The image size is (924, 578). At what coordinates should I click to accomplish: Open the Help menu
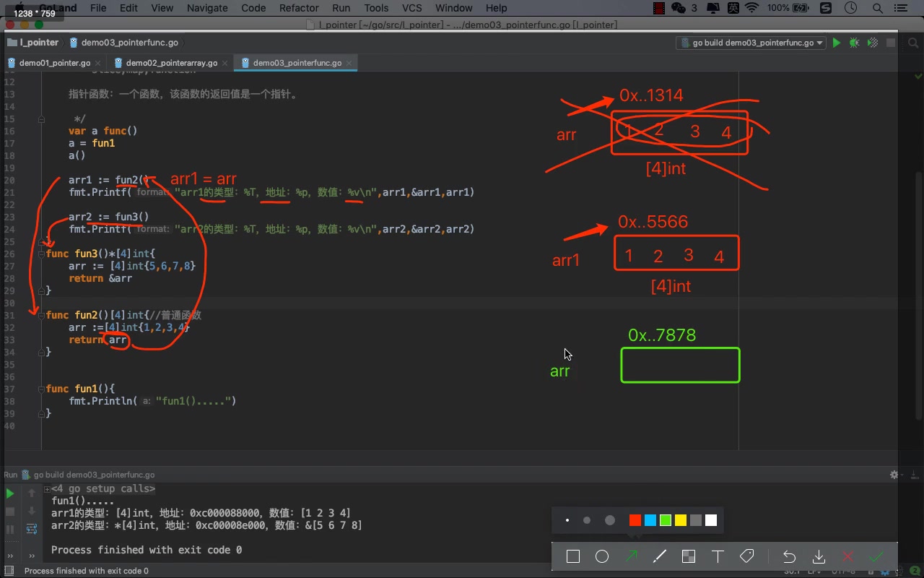pos(497,8)
